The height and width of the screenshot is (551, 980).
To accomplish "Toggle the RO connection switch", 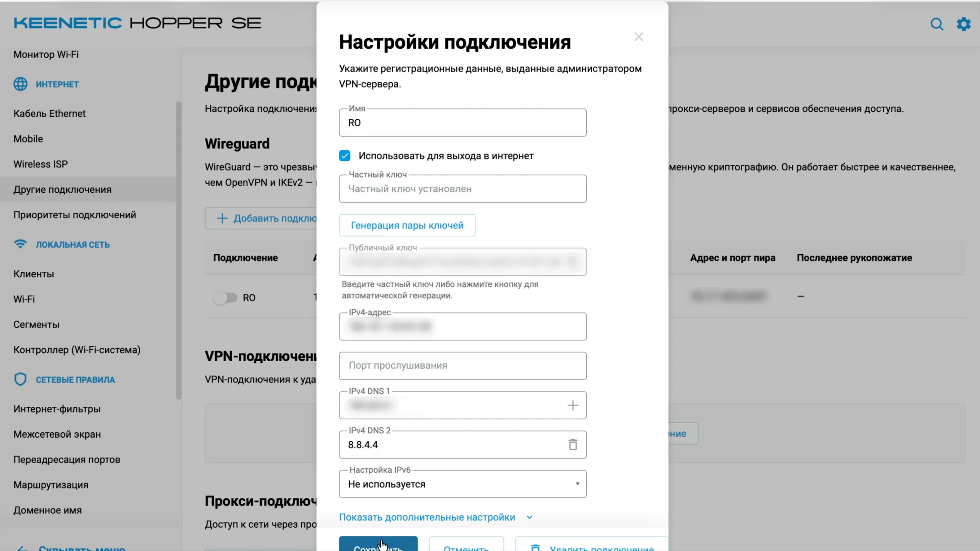I will pos(225,297).
